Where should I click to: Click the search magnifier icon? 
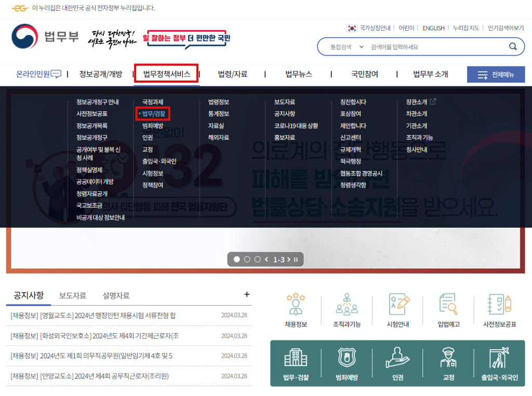[x=513, y=47]
